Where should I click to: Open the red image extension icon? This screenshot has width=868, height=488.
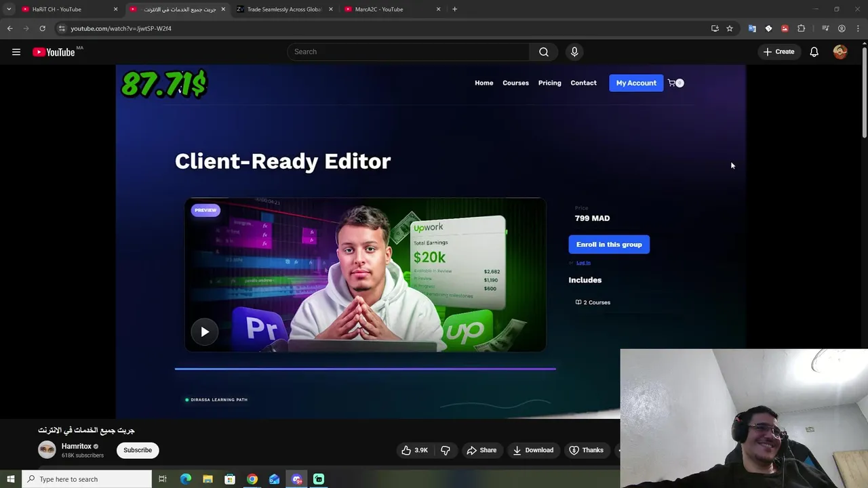pos(785,28)
